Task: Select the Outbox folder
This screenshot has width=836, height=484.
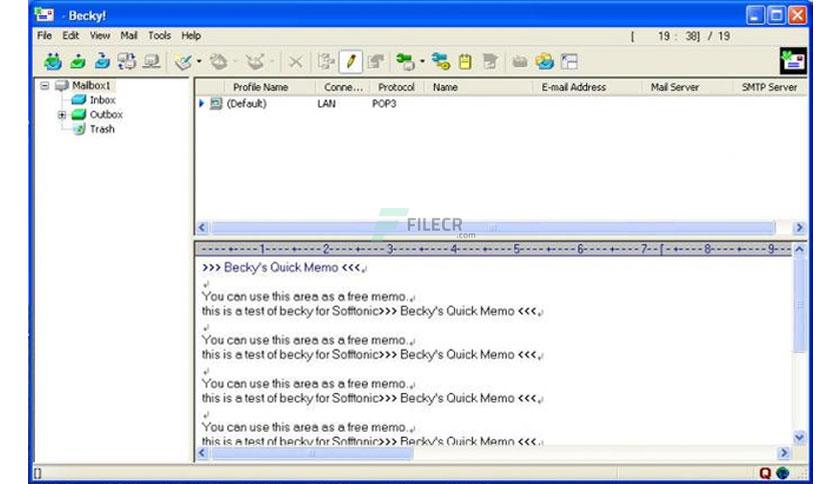Action: click(106, 115)
